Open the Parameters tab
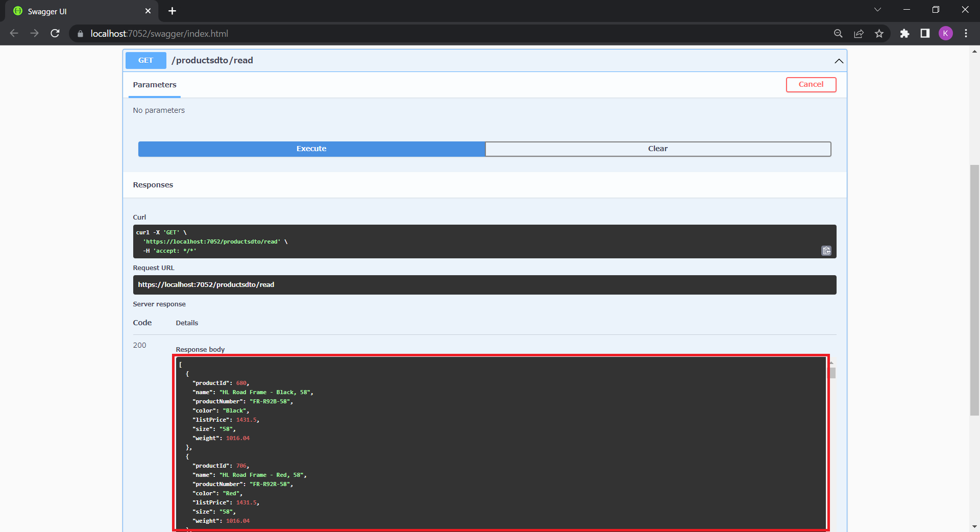 tap(155, 85)
